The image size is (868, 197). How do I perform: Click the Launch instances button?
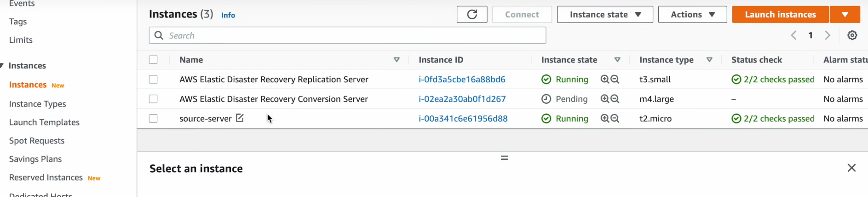780,14
